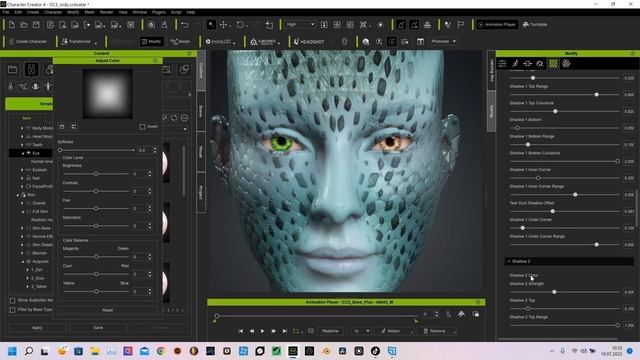Click the green checkered material icon
This screenshot has width=640, height=360.
tap(553, 64)
